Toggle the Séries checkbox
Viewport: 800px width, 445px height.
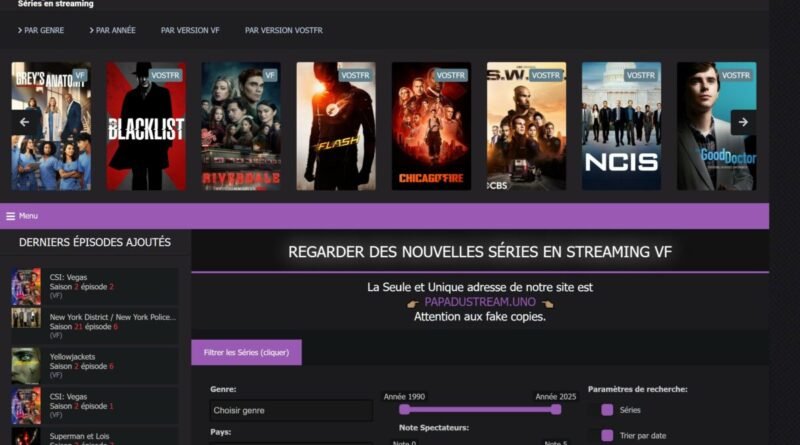point(607,410)
